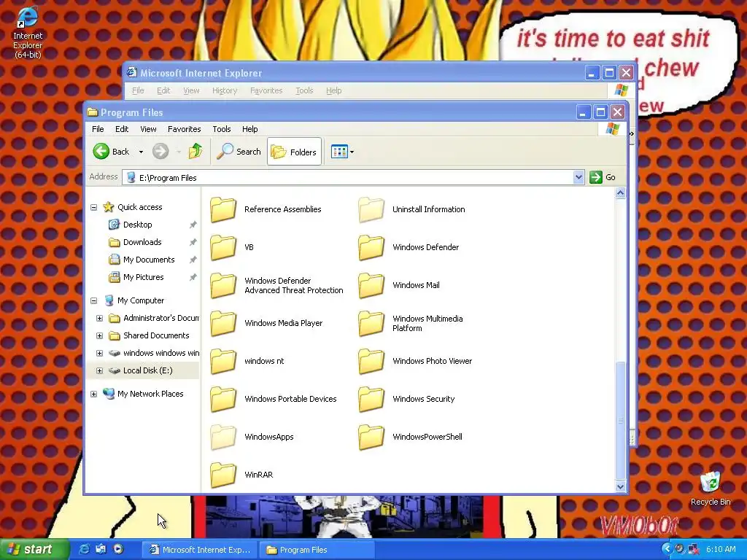Select the WinRAR folder icon
747x560 pixels.
(223, 475)
